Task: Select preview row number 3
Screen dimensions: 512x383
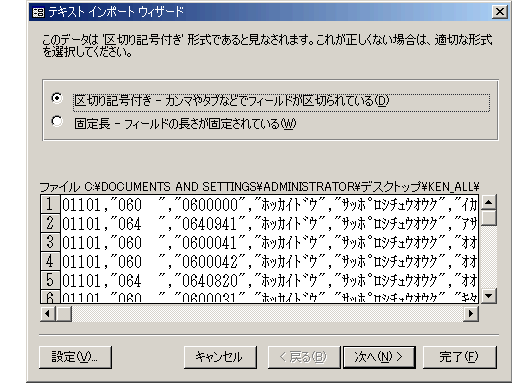Action: tap(50, 242)
